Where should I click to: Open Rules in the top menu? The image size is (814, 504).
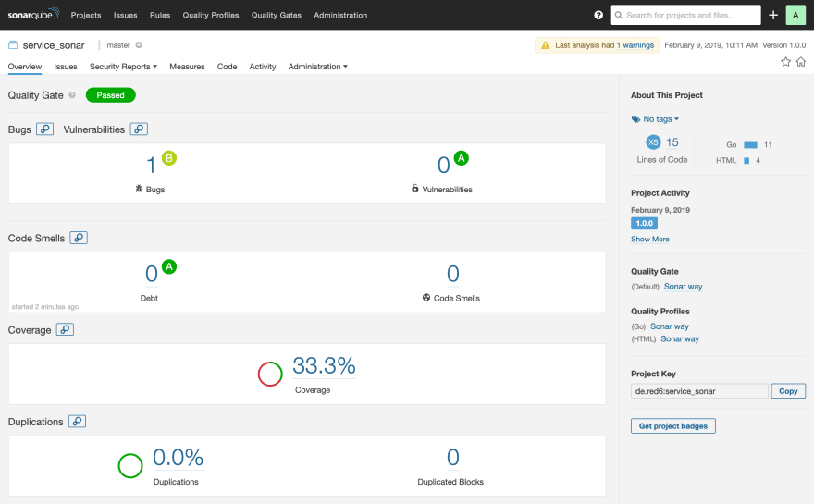(160, 15)
